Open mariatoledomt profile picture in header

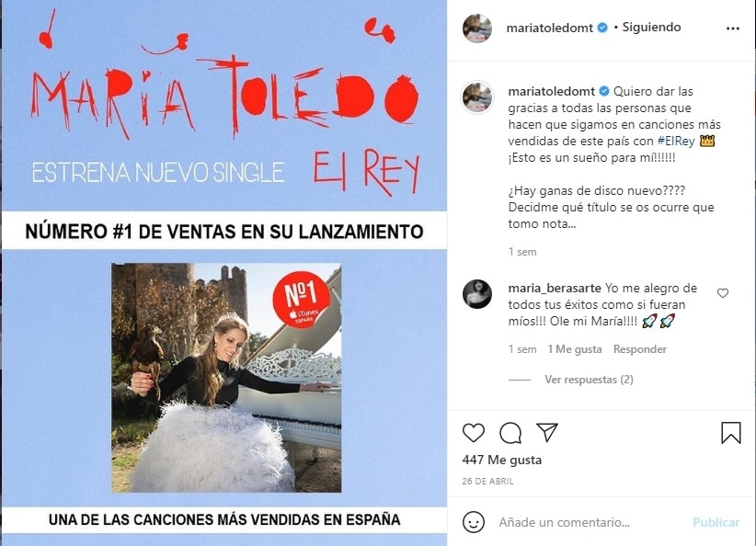[x=476, y=28]
